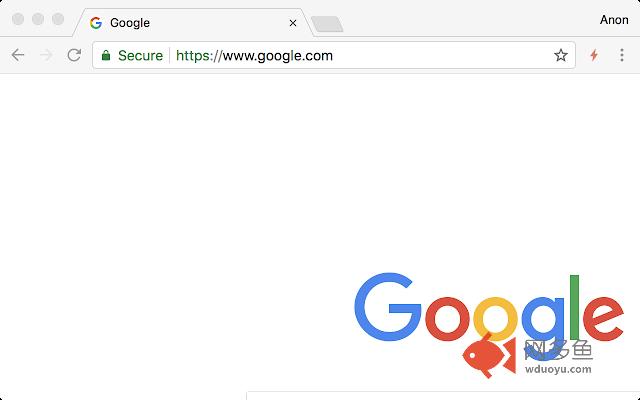Open a new tab beside Google tab

coord(327,24)
